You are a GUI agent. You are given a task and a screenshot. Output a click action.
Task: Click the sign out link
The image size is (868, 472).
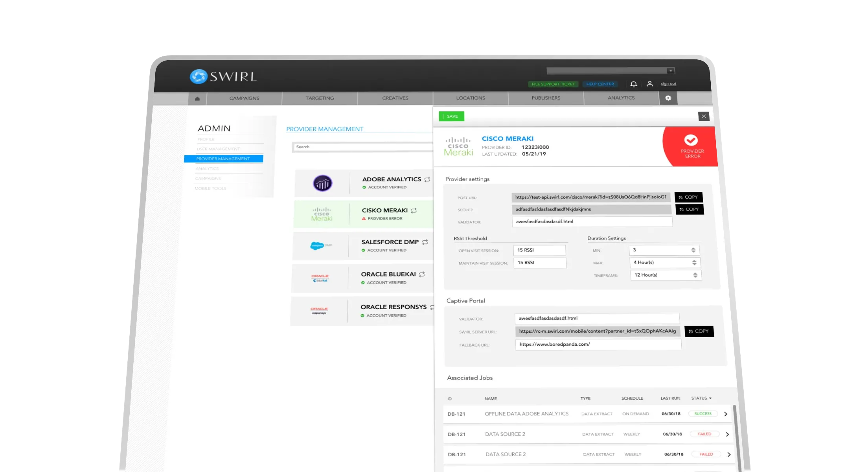[668, 84]
